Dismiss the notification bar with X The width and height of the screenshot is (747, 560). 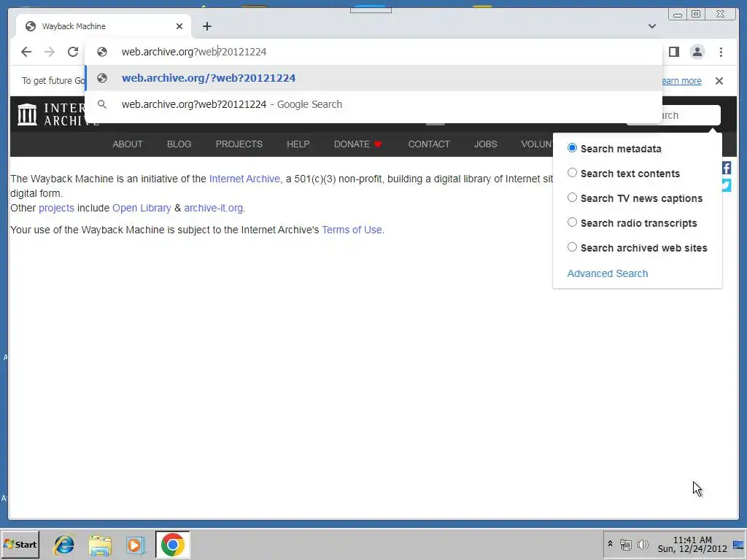pos(719,81)
